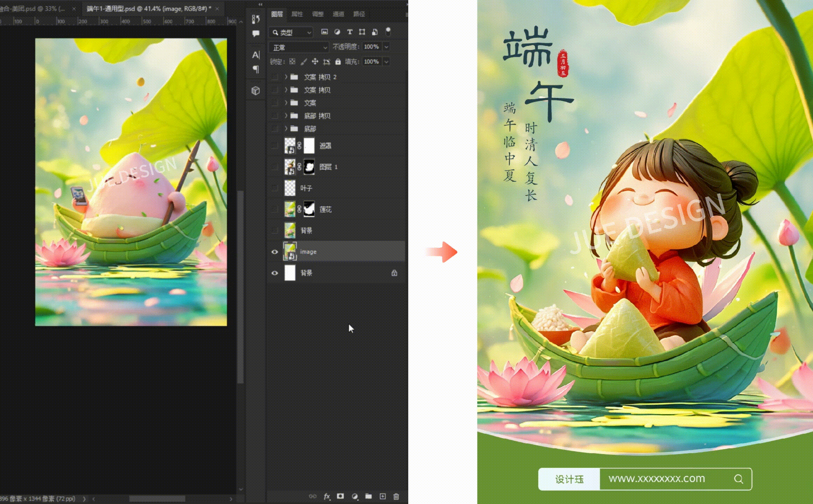Open the 正常 blend mode dropdown

[x=299, y=47]
